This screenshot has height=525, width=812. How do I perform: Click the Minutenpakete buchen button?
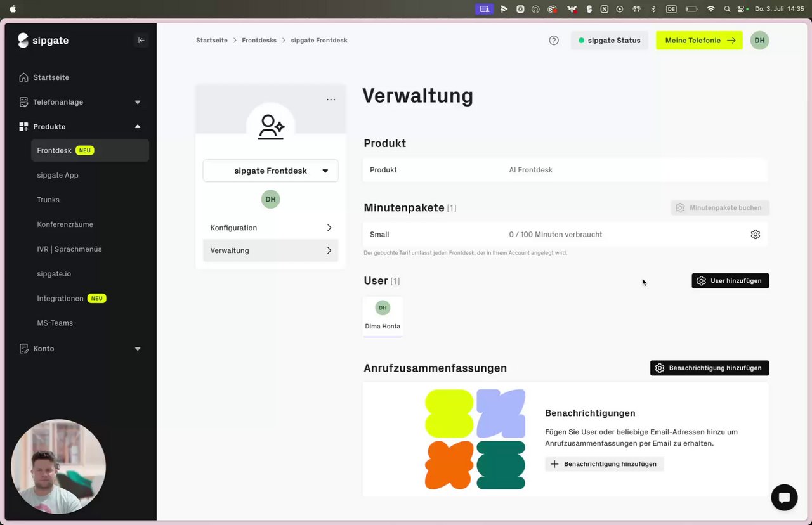tap(720, 208)
